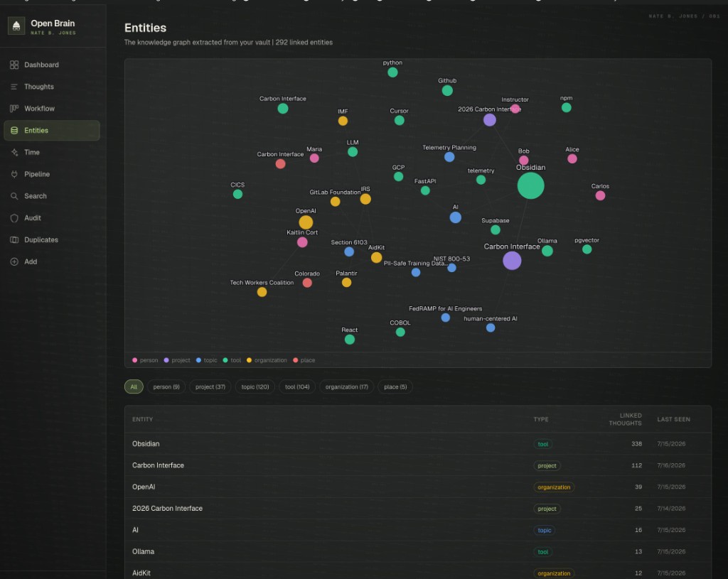Click the pink person legend swatch
Image resolution: width=728 pixels, height=579 pixels.
click(x=134, y=360)
